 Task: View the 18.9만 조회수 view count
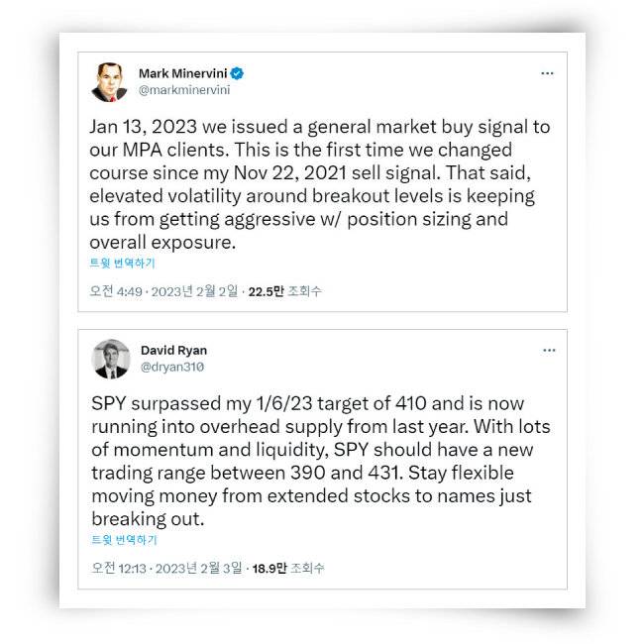click(x=288, y=569)
